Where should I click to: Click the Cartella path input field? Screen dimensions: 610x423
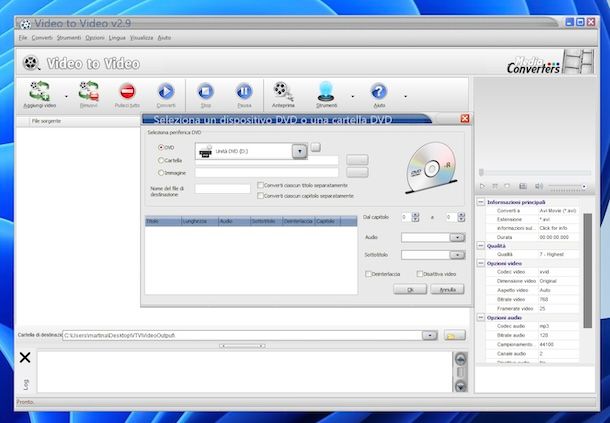click(266, 161)
